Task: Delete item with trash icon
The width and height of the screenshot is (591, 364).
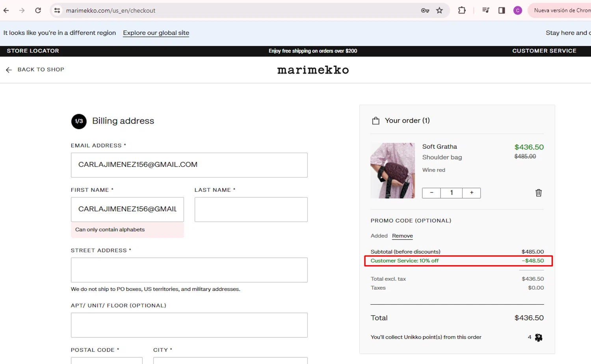Action: [x=539, y=193]
